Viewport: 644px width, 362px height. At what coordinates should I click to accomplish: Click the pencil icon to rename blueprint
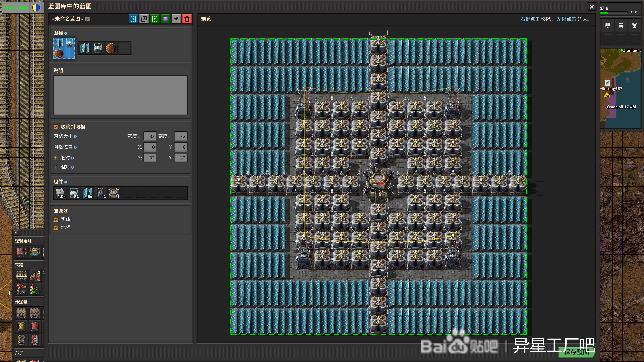click(87, 19)
